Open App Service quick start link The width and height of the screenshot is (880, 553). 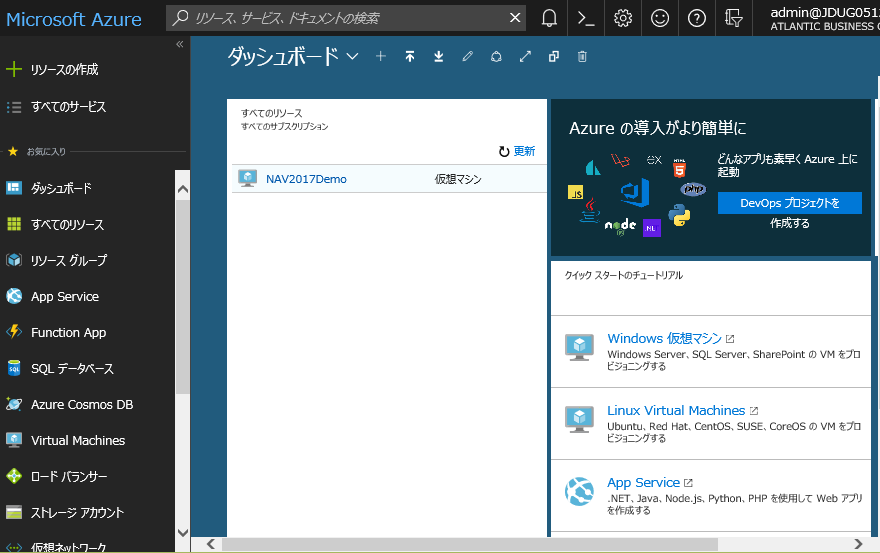pyautogui.click(x=643, y=483)
